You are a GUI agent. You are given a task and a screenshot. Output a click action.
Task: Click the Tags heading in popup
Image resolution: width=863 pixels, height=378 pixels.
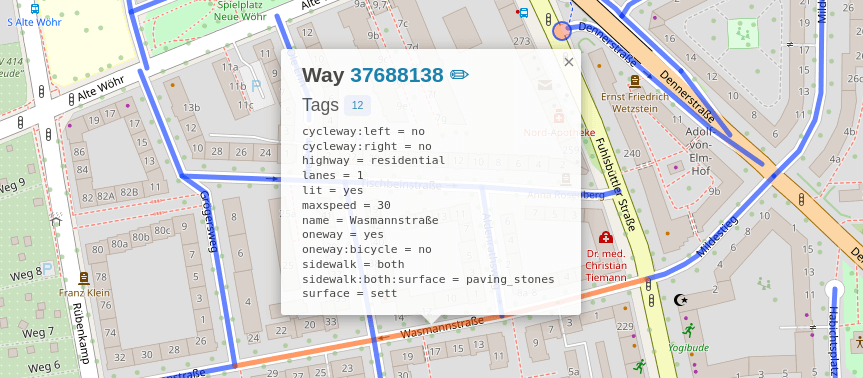point(320,105)
